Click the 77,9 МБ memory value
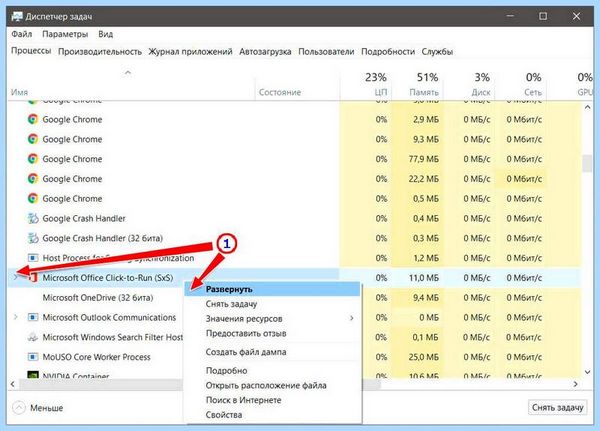The image size is (600, 431). [x=424, y=159]
